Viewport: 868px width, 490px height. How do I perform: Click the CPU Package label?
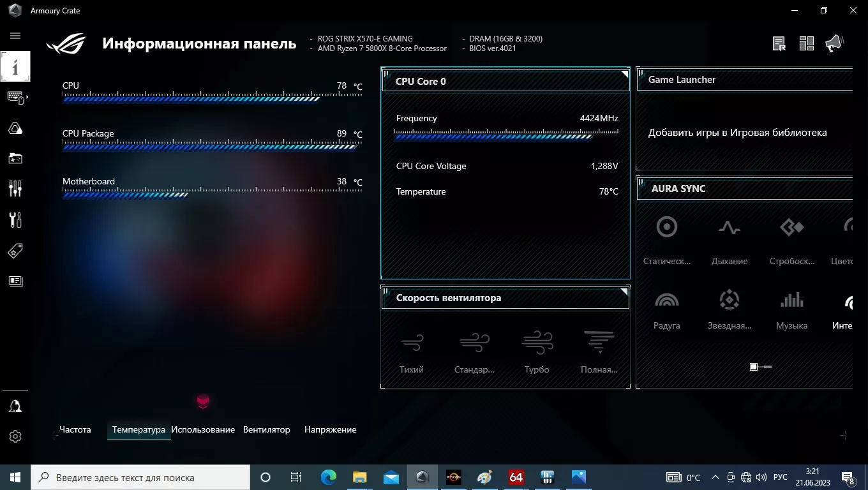click(x=88, y=133)
